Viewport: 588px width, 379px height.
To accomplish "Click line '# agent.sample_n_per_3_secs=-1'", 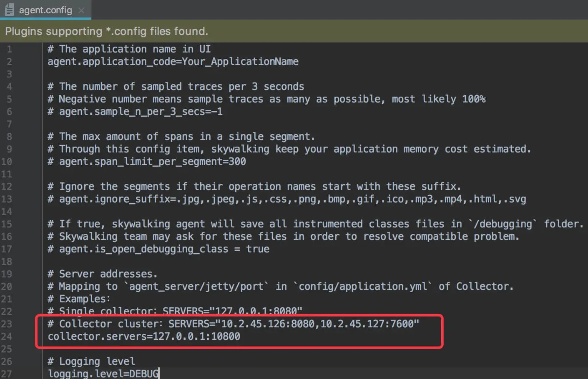I will pyautogui.click(x=135, y=112).
